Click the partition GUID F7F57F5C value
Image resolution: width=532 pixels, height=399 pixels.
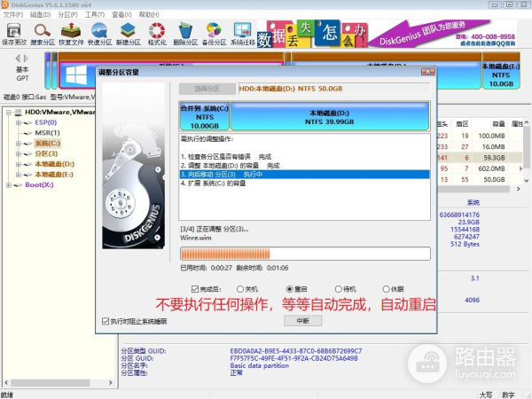(x=293, y=358)
